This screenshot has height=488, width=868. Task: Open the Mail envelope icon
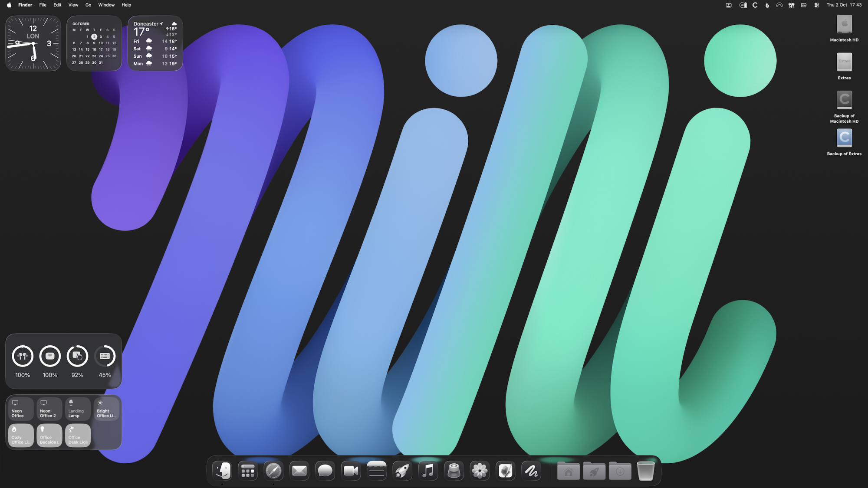pyautogui.click(x=299, y=471)
